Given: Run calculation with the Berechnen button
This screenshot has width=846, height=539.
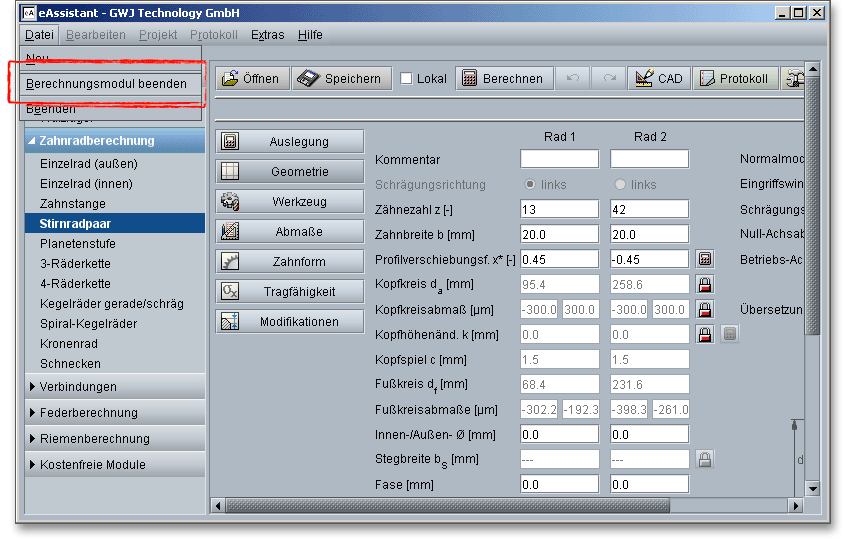Looking at the screenshot, I should (x=503, y=79).
